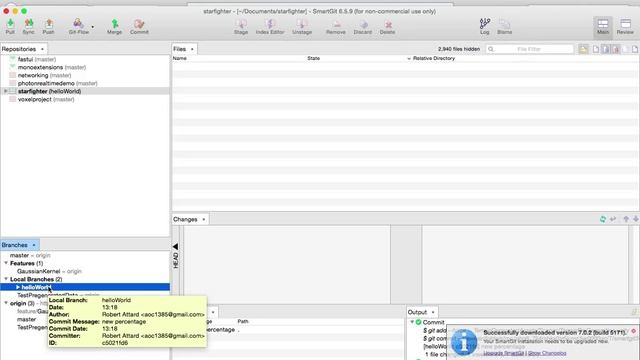Open the Commit dialog from the toolbar
Screen dimensions: 640x360
tap(139, 26)
